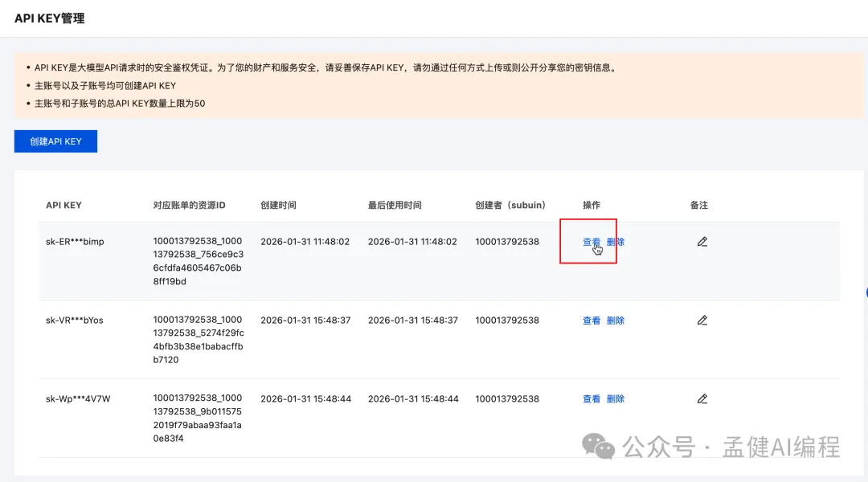
Task: Click the 对应账单的资源ID column header
Action: pyautogui.click(x=189, y=206)
